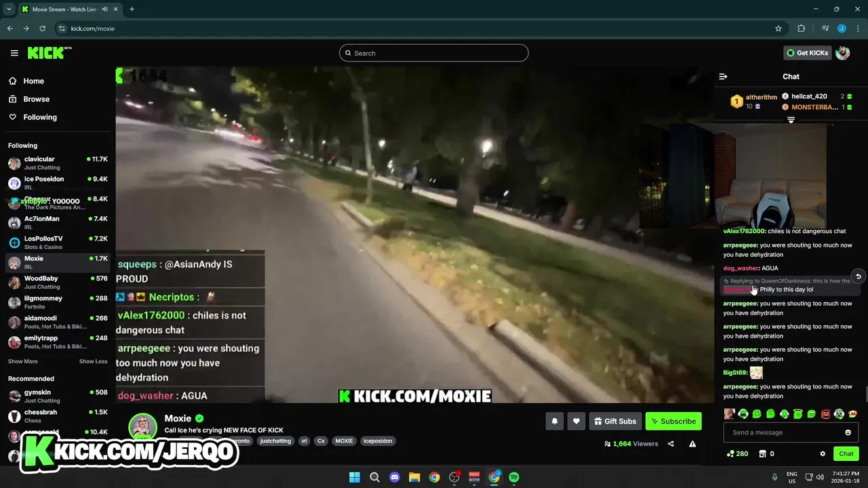
Task: Open the channel points shop icon
Action: (762, 453)
